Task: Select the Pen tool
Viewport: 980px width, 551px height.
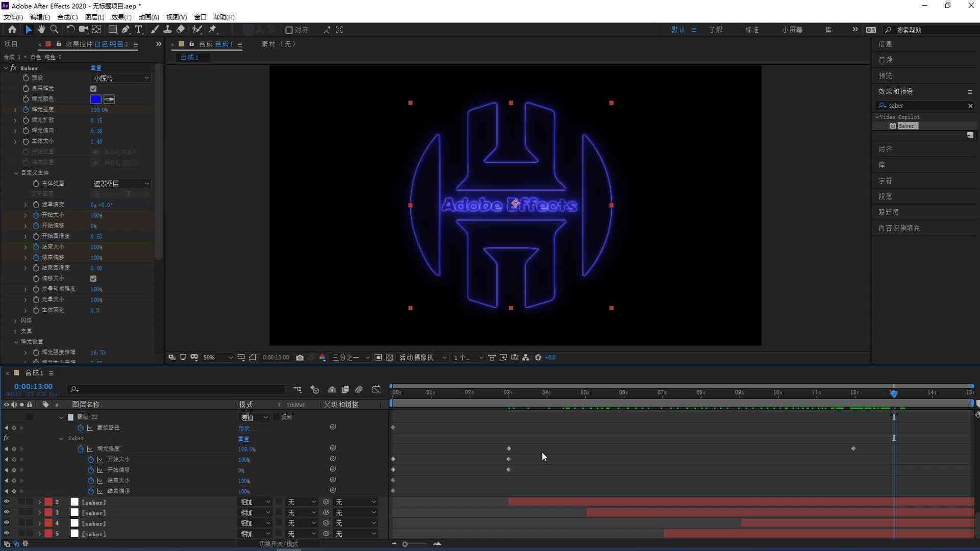Action: pyautogui.click(x=126, y=30)
